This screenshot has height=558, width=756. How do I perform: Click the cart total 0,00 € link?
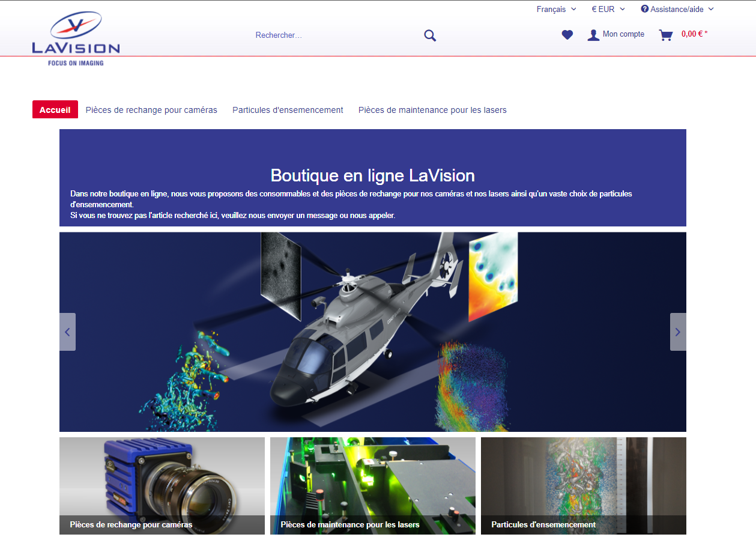pyautogui.click(x=694, y=34)
